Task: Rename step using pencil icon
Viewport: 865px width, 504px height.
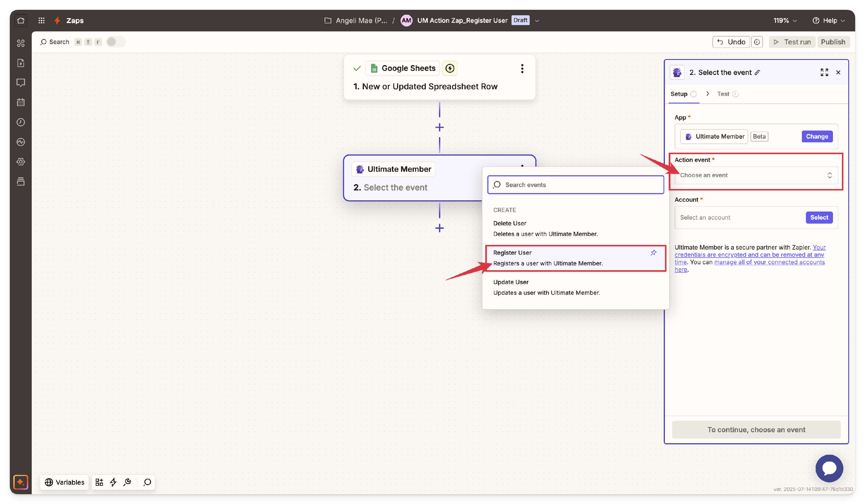Action: pos(757,72)
